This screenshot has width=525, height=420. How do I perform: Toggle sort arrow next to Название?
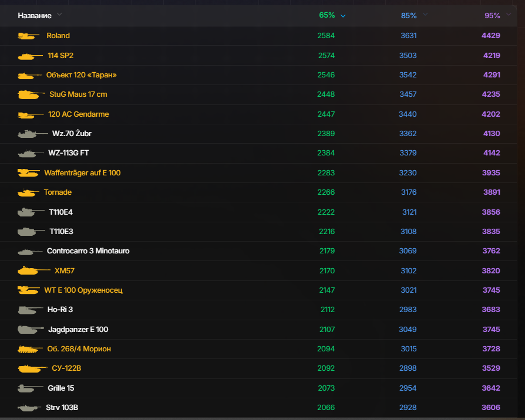(59, 15)
